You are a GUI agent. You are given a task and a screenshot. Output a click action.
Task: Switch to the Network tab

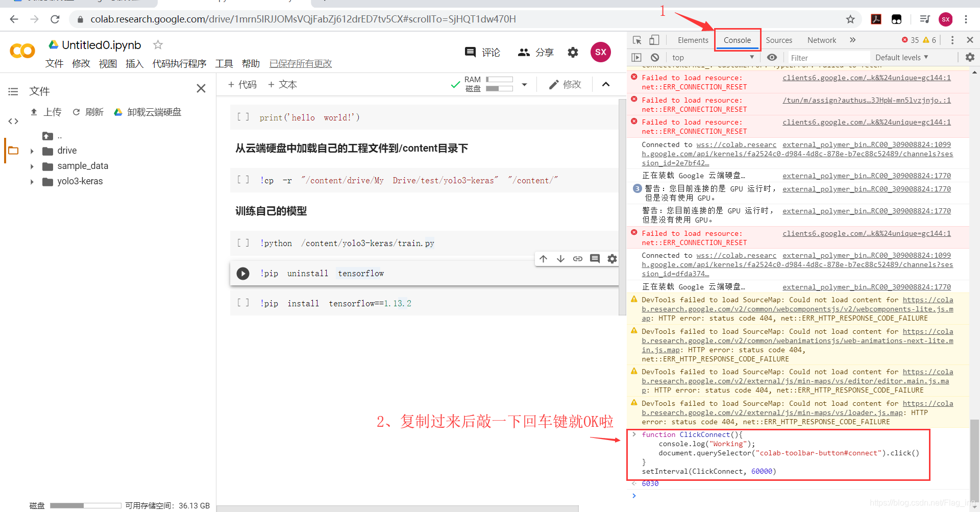click(x=822, y=40)
